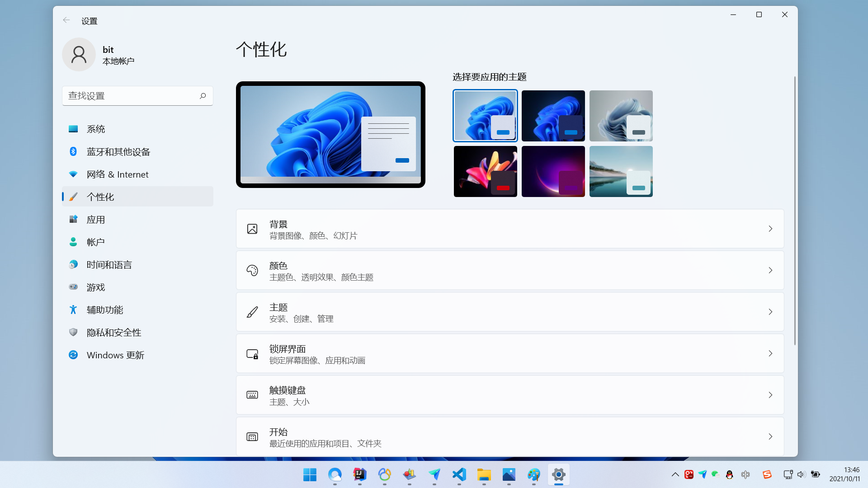Click the Windows 更新 refresh icon
Screen dimensions: 868x488
coord(73,355)
